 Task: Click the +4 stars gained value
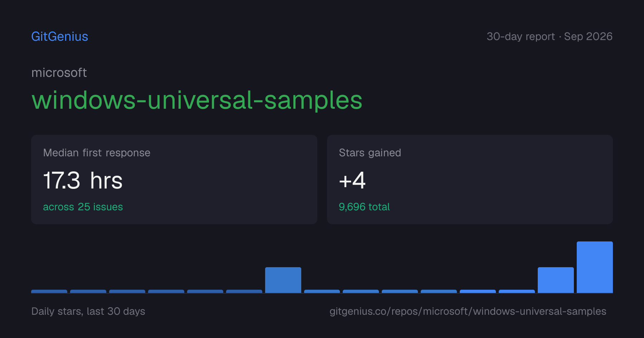(x=352, y=180)
